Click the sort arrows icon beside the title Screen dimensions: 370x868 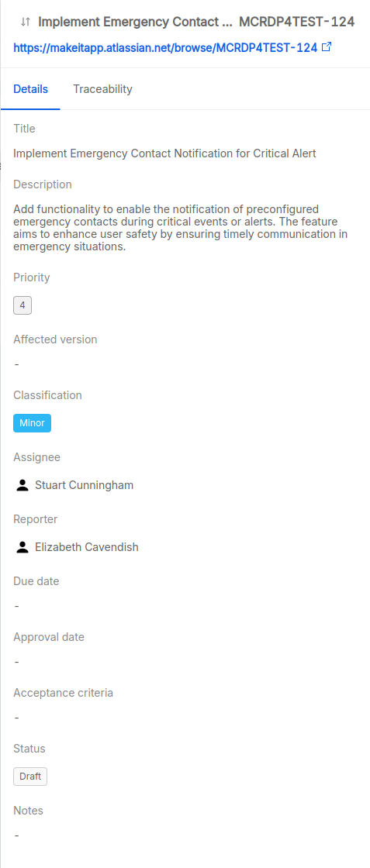(25, 22)
